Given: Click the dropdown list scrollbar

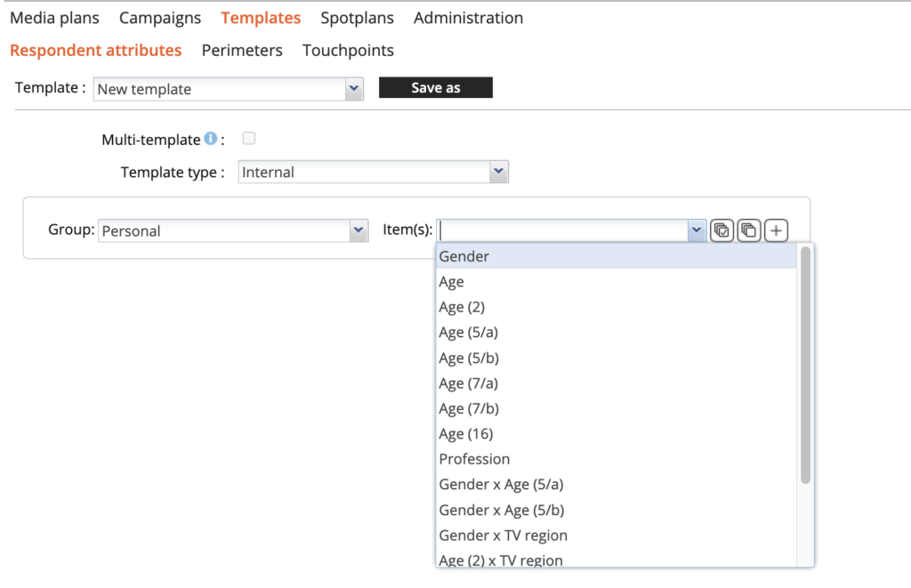Looking at the screenshot, I should (x=805, y=365).
